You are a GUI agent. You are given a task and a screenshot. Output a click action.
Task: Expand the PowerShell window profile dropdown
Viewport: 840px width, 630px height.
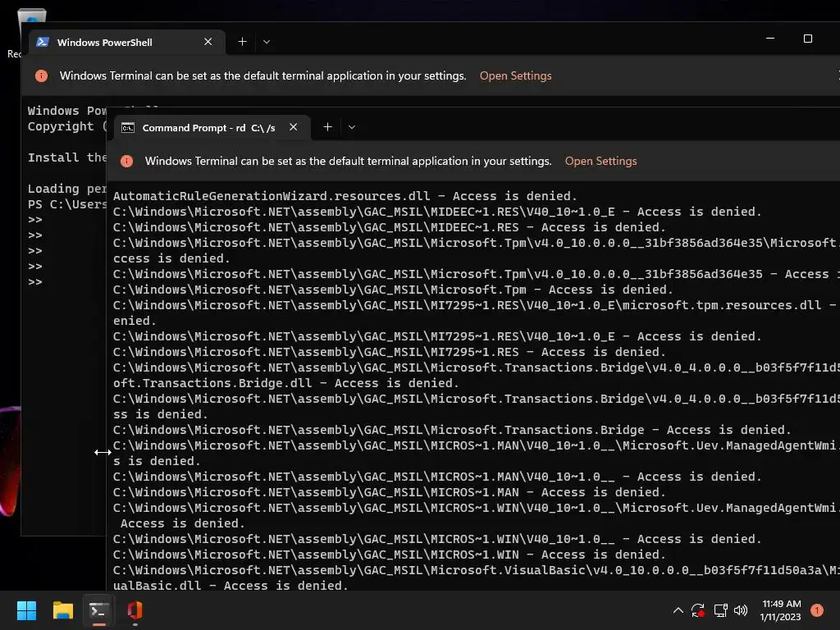click(267, 42)
